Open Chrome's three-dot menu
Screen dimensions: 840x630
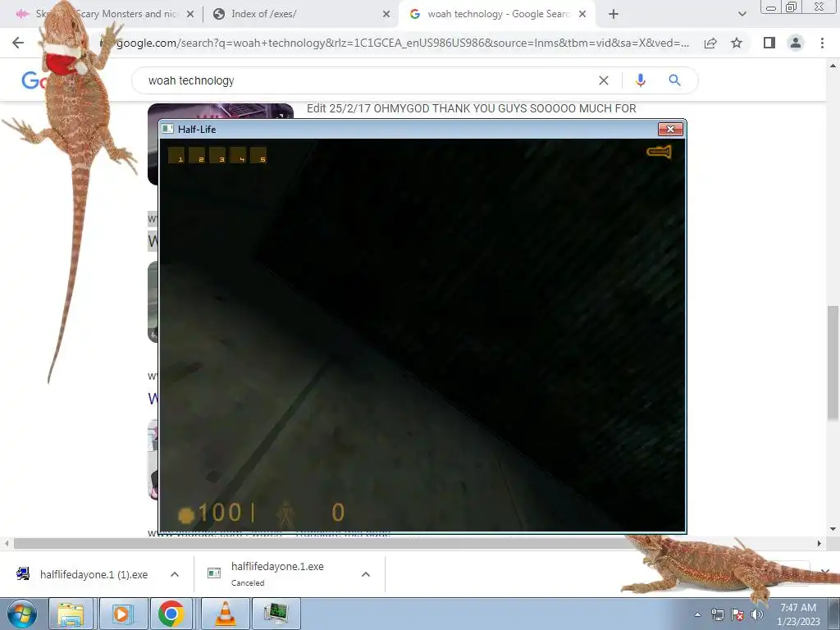pyautogui.click(x=822, y=43)
